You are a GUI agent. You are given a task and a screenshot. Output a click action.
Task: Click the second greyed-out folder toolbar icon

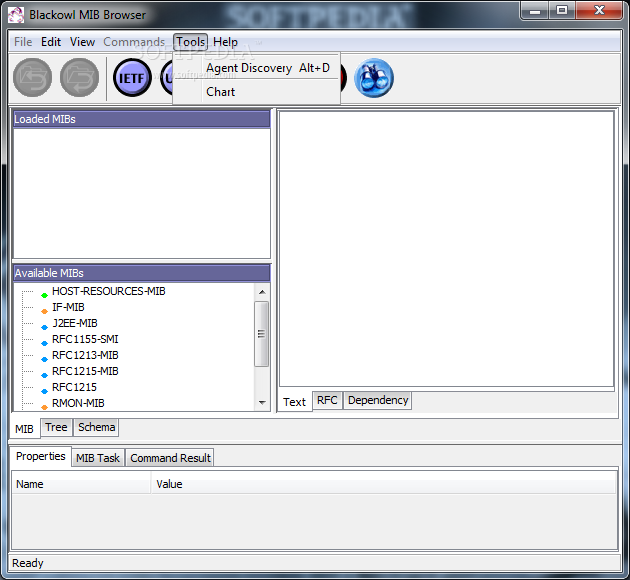(x=79, y=78)
